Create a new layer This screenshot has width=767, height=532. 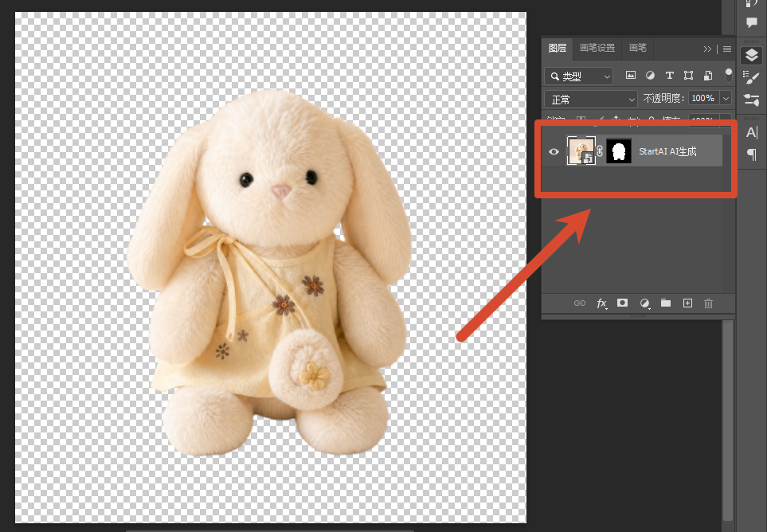(x=687, y=303)
